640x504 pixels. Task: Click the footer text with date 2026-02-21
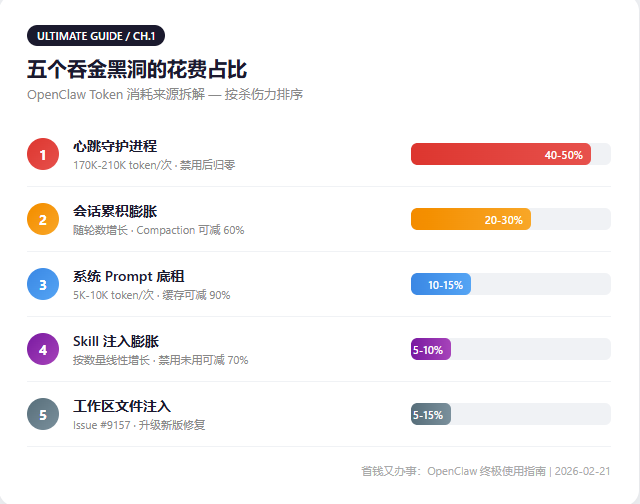486,470
